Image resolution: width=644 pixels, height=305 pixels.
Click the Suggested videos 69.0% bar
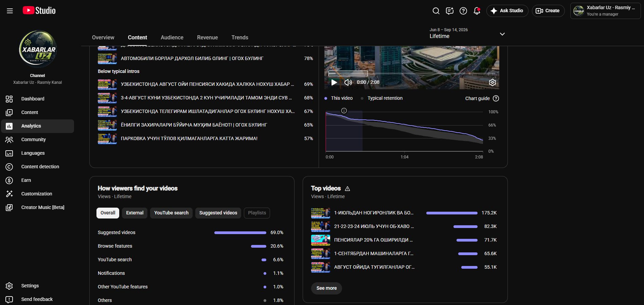(240, 233)
